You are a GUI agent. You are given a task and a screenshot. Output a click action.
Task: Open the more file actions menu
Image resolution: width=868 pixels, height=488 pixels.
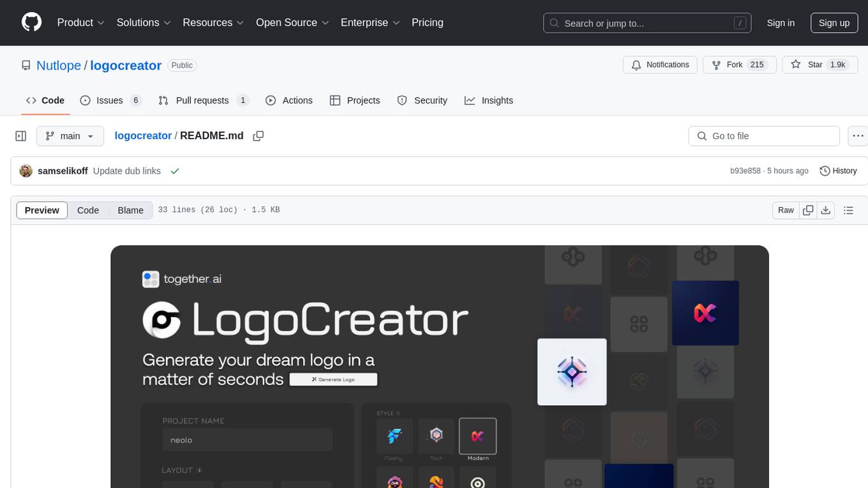[x=858, y=136]
